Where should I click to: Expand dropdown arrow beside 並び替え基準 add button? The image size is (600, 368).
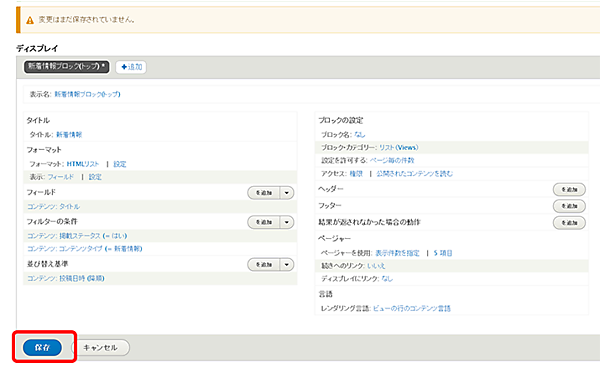(x=287, y=265)
